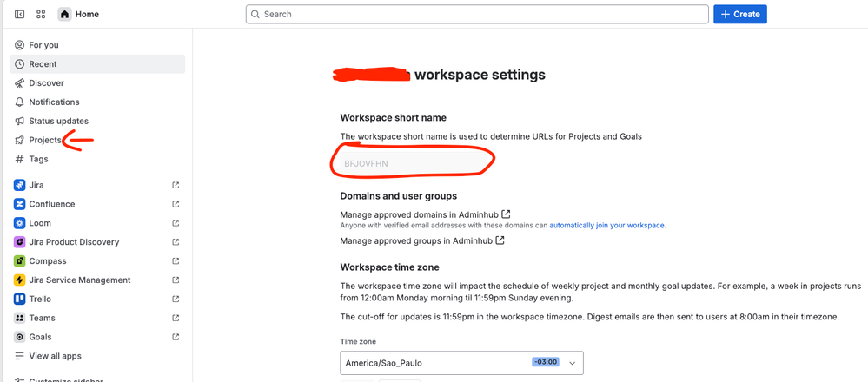Click the blue Create button

coord(740,15)
